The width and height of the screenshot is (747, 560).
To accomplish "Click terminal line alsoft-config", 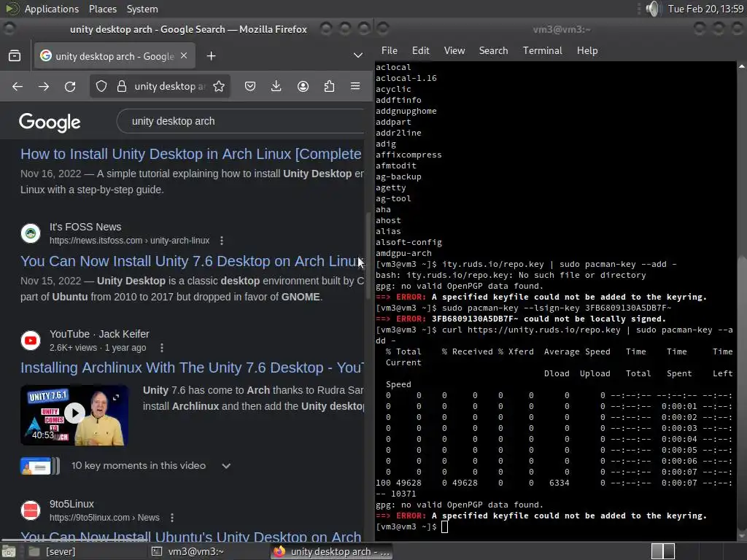I will coord(409,242).
